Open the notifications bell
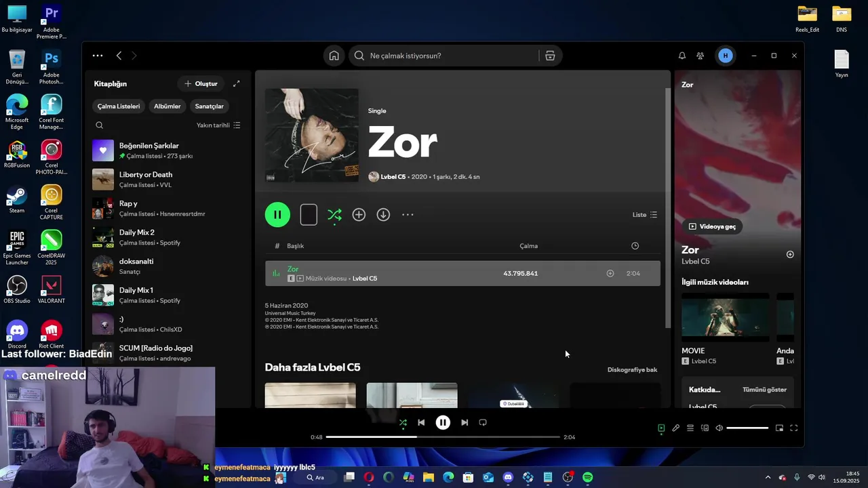Viewport: 868px width, 488px height. (682, 56)
